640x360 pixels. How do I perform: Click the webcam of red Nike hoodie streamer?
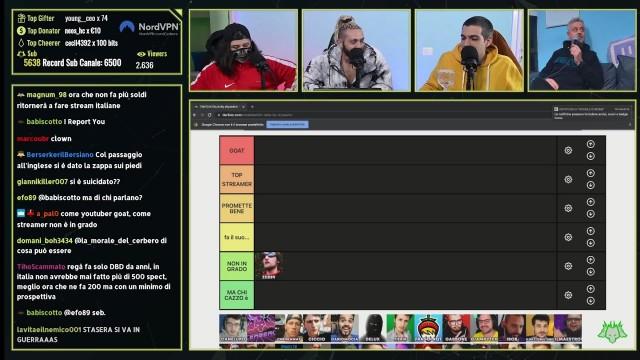(x=244, y=50)
